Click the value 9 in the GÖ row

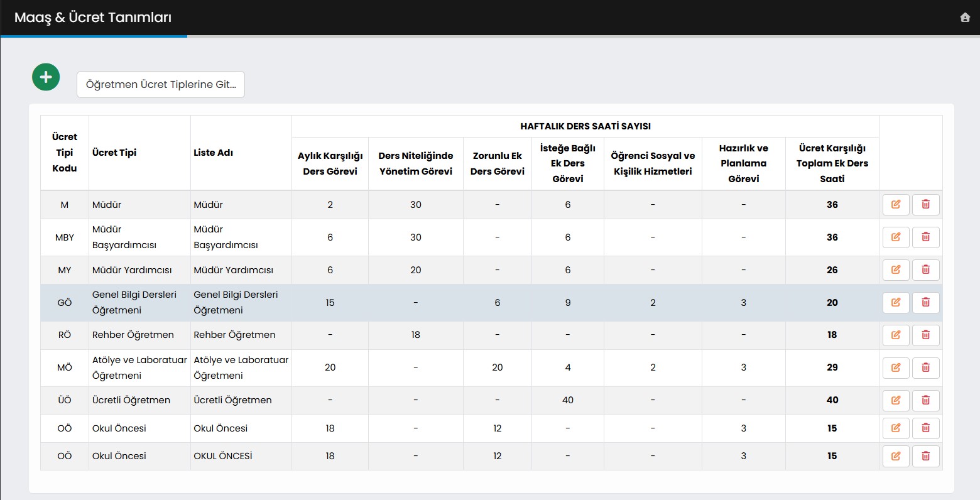pyautogui.click(x=568, y=303)
